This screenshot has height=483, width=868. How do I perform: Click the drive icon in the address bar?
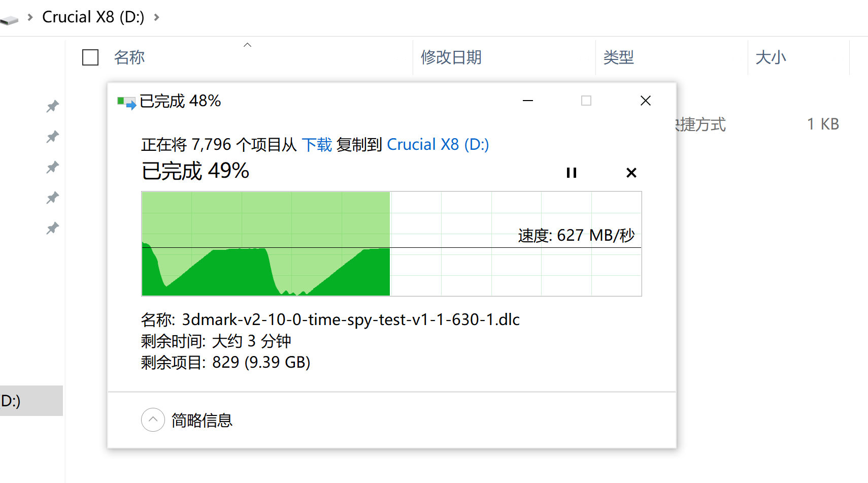click(x=9, y=19)
